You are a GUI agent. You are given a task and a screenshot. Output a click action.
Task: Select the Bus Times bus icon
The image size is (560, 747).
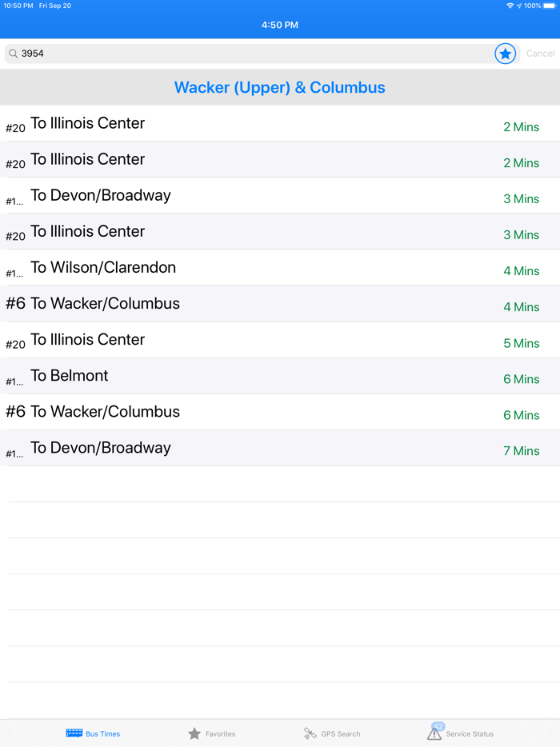[75, 733]
